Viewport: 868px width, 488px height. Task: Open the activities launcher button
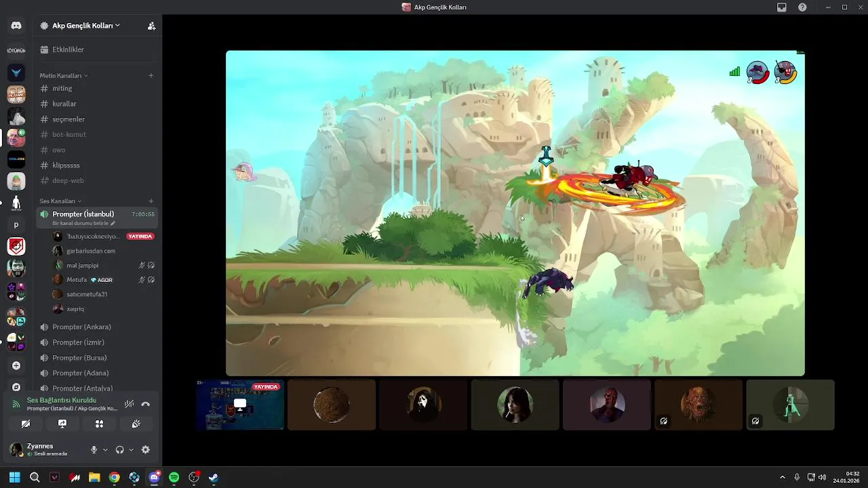tap(99, 424)
